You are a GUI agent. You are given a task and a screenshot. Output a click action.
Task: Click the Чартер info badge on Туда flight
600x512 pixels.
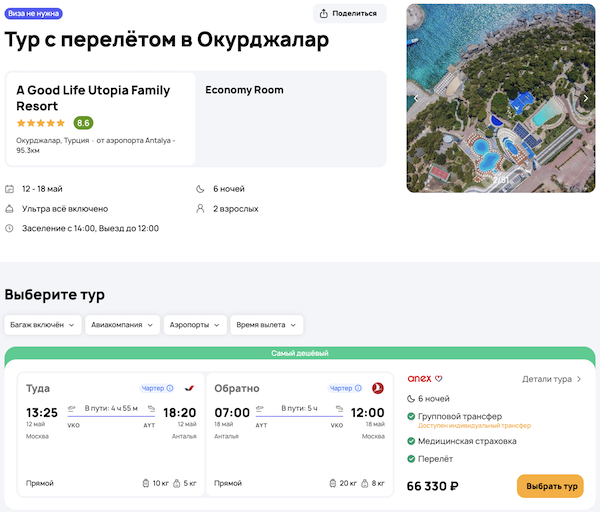157,388
